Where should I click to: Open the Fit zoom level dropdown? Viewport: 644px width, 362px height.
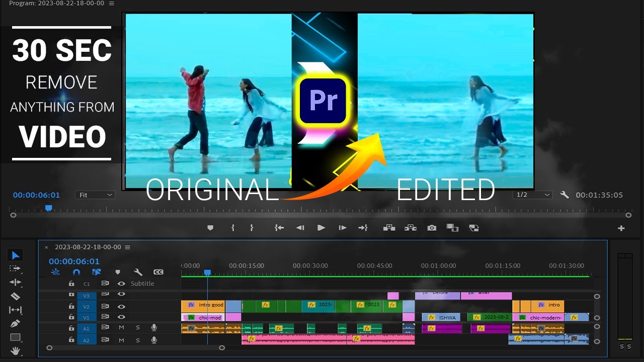95,195
